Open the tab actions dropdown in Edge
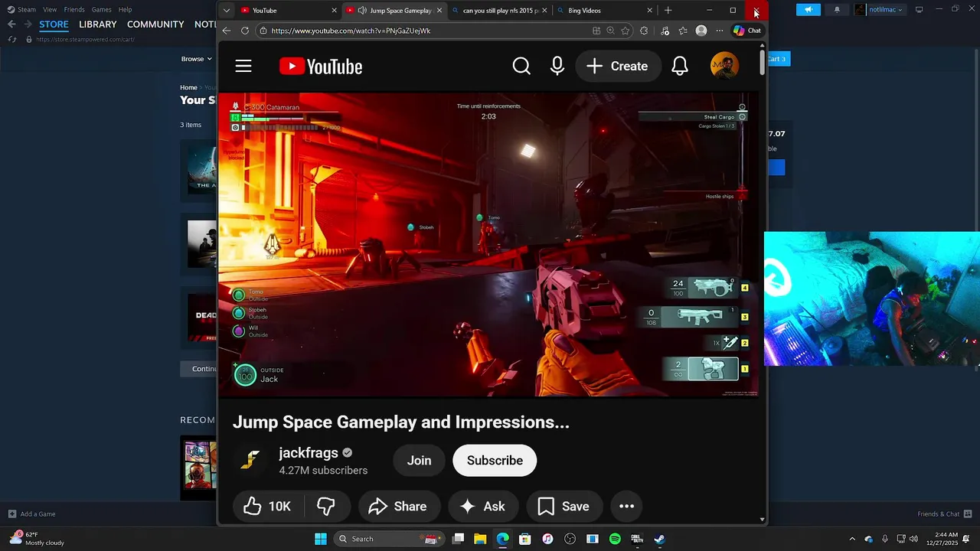This screenshot has height=551, width=980. pos(226,11)
